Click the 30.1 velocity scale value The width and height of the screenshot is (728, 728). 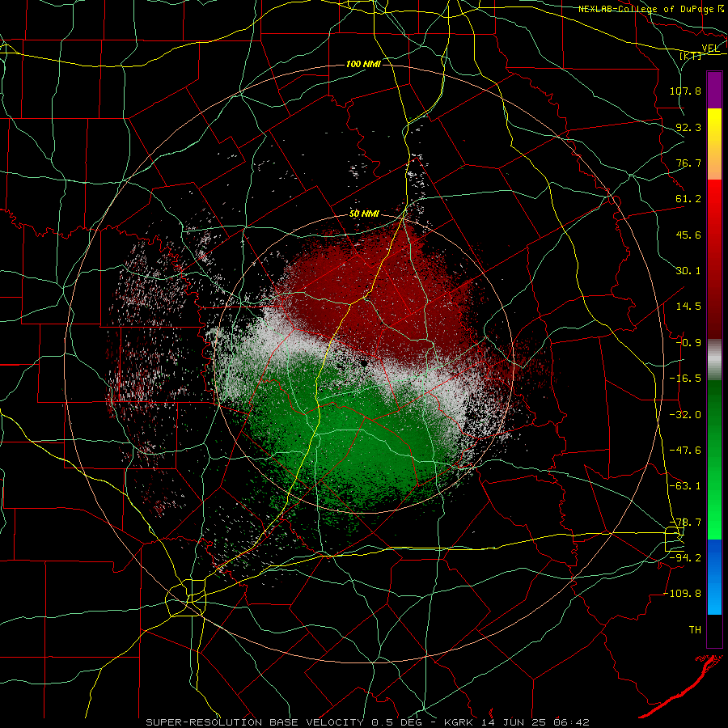coord(688,271)
